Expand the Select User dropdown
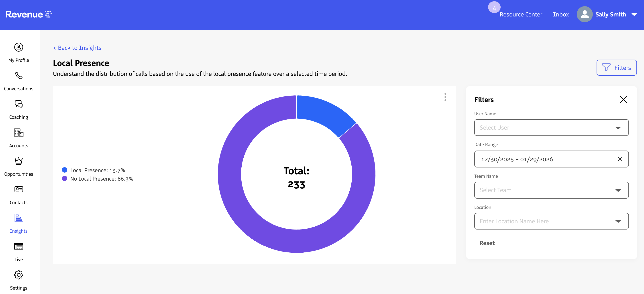The width and height of the screenshot is (644, 294). click(x=551, y=127)
